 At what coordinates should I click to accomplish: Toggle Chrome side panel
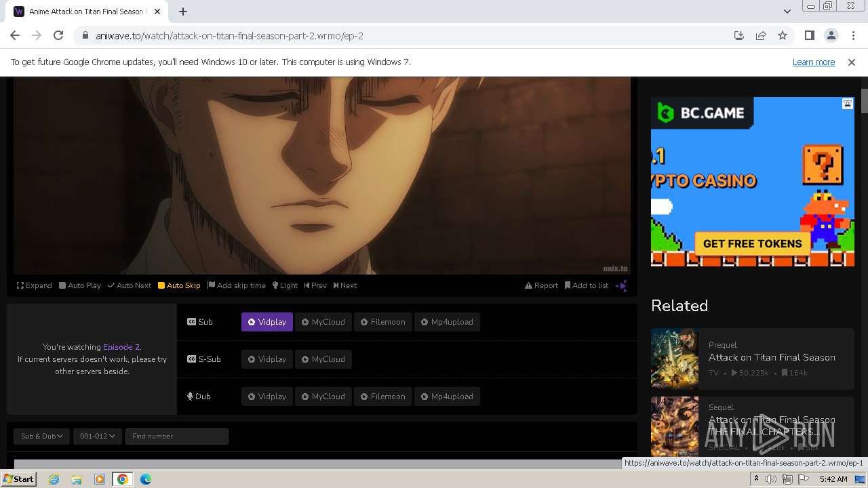point(809,35)
